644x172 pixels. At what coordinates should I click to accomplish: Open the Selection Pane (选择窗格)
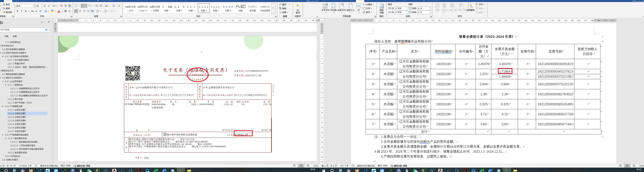coord(470,7)
